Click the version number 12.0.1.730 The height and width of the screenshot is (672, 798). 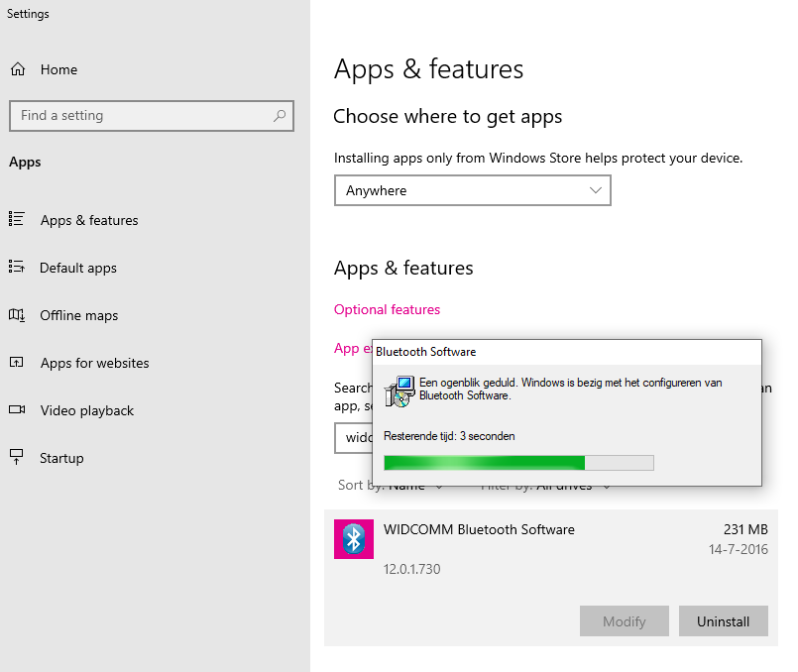click(411, 569)
